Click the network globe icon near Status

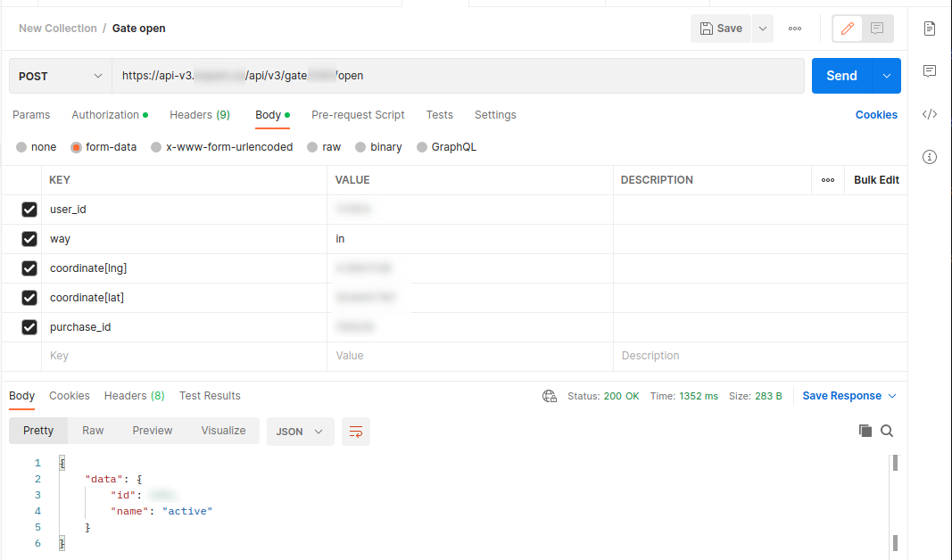(x=550, y=396)
